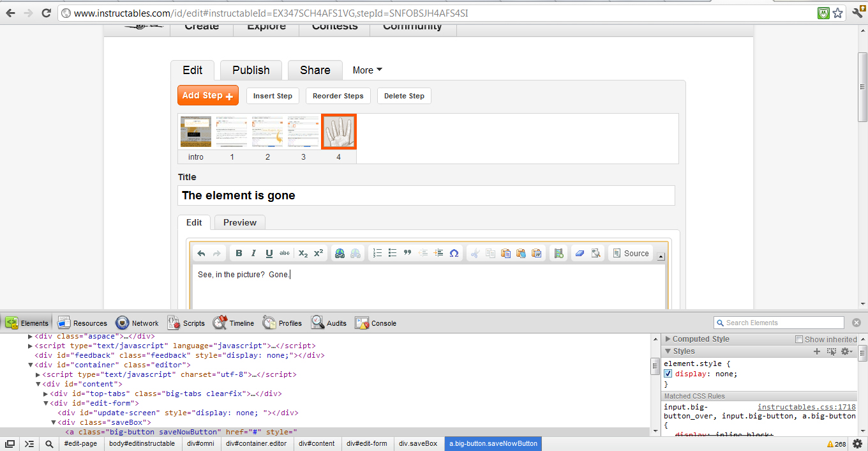868x451 pixels.
Task: Switch to the Share tab
Action: point(315,70)
